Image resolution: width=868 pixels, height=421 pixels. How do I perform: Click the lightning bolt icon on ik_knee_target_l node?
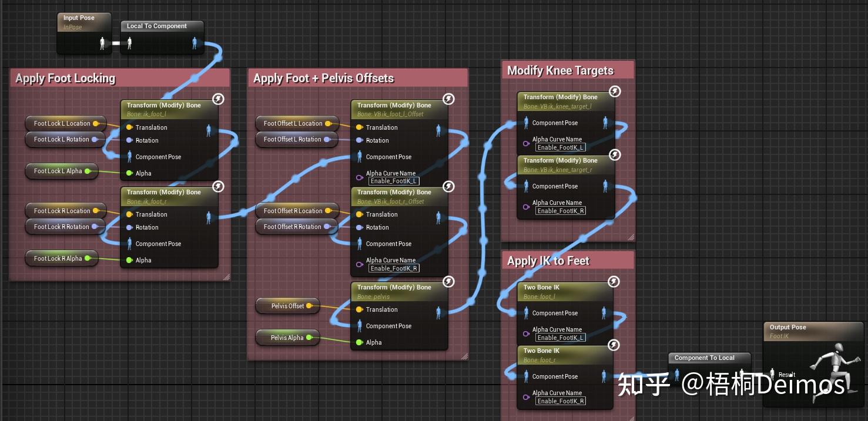pos(614,92)
